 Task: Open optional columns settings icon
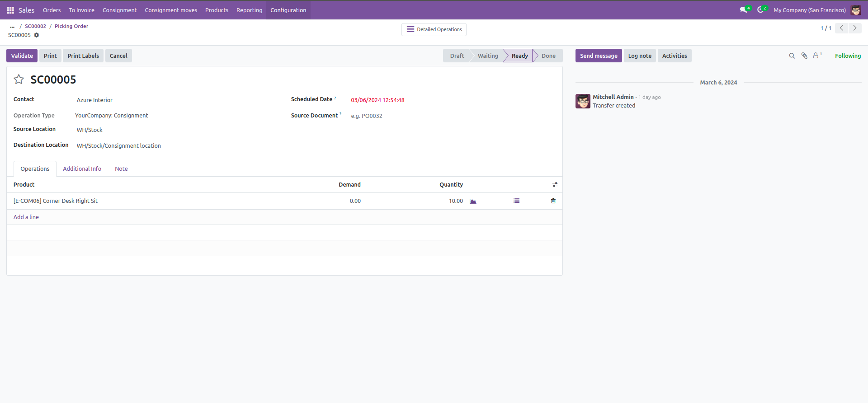pos(555,185)
